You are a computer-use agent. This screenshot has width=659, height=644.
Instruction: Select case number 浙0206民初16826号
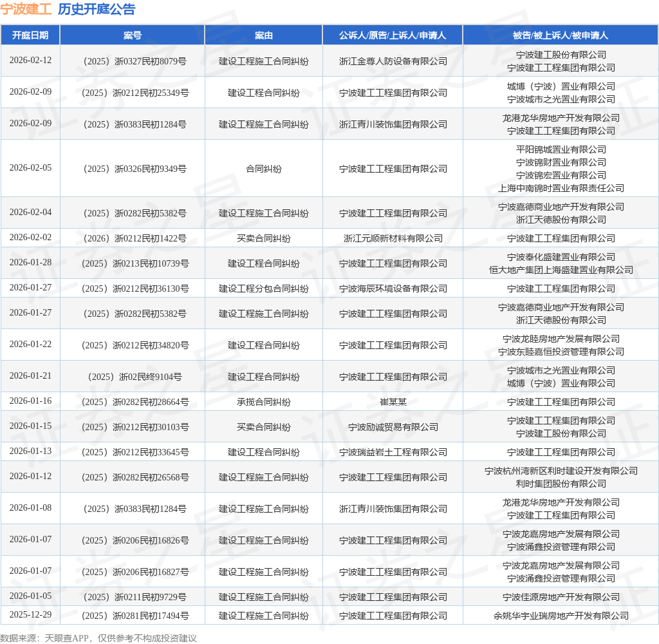pos(135,541)
